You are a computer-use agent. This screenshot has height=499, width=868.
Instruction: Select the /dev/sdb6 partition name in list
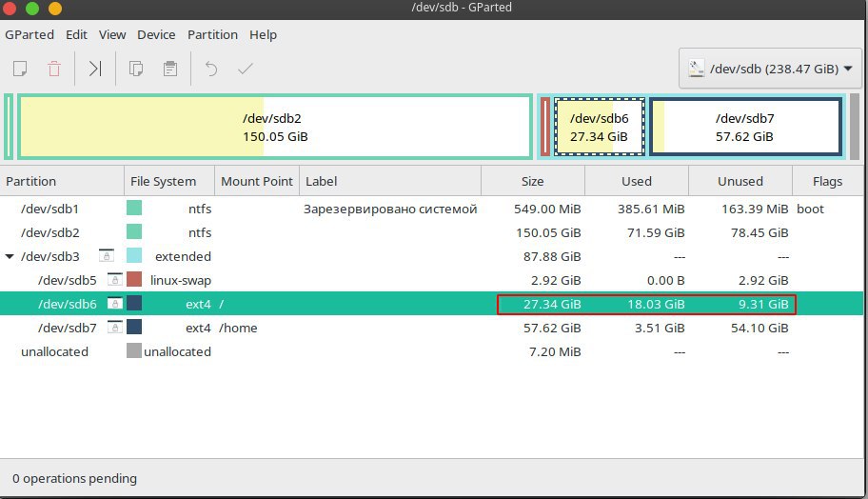[x=67, y=304]
